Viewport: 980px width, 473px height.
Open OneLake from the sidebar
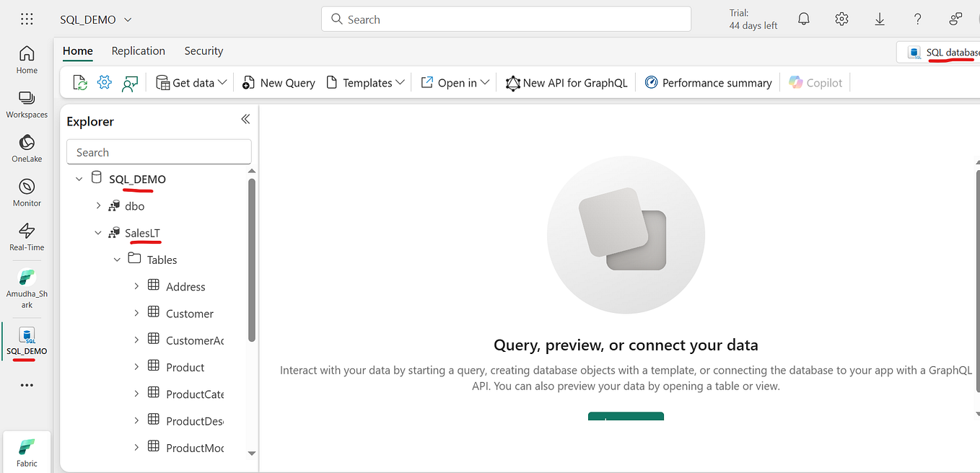coord(26,149)
